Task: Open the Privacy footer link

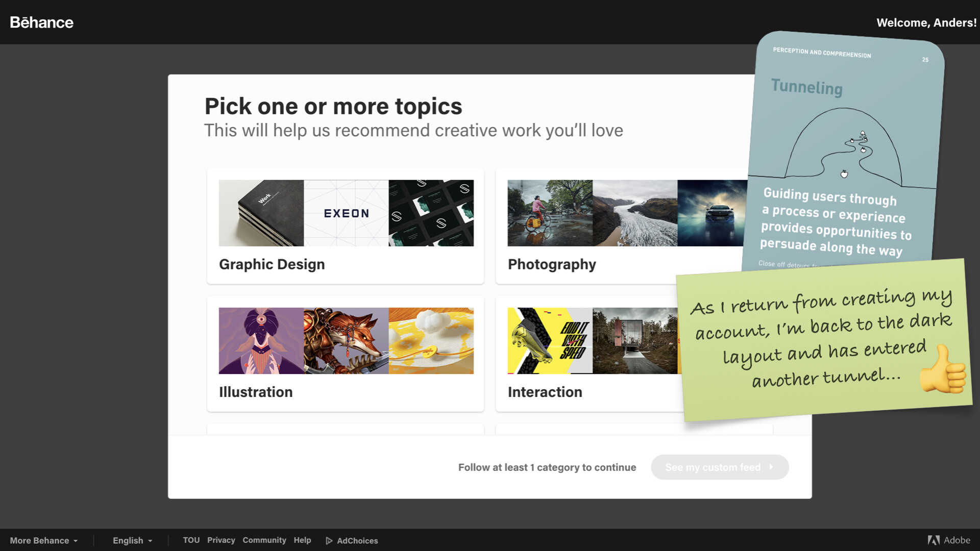Action: coord(221,540)
